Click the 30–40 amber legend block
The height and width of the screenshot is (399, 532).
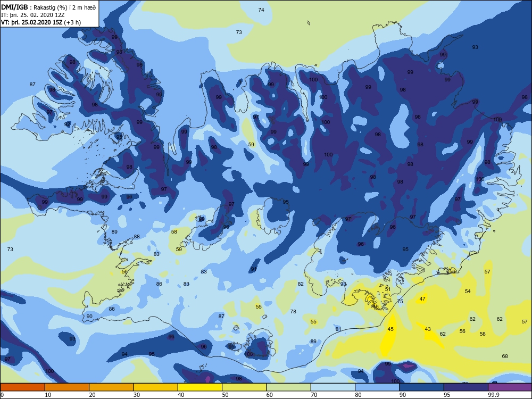point(156,387)
